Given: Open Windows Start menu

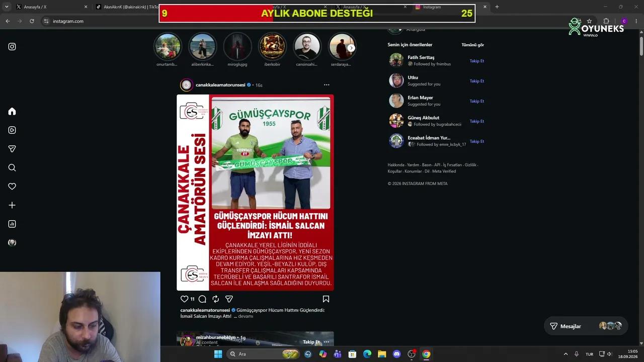Looking at the screenshot, I should (218, 354).
